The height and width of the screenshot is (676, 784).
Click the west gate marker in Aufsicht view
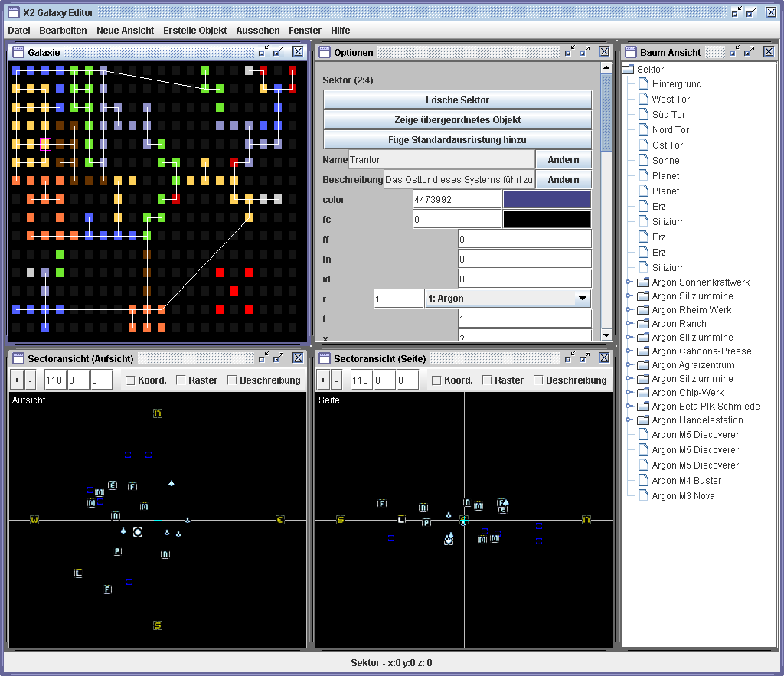[x=34, y=520]
